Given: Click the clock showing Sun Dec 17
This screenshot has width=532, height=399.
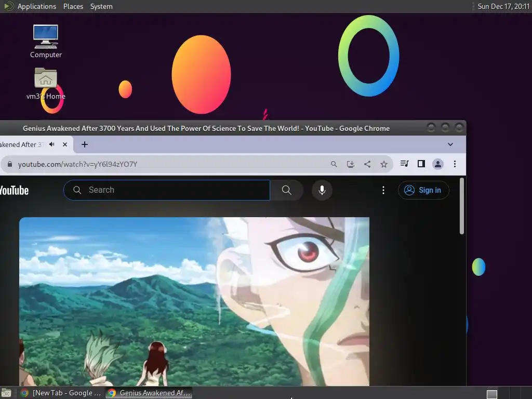Looking at the screenshot, I should (503, 6).
